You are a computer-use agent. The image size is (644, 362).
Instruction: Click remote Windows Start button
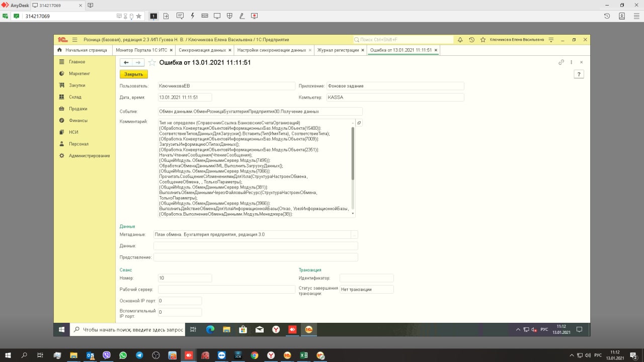61,330
